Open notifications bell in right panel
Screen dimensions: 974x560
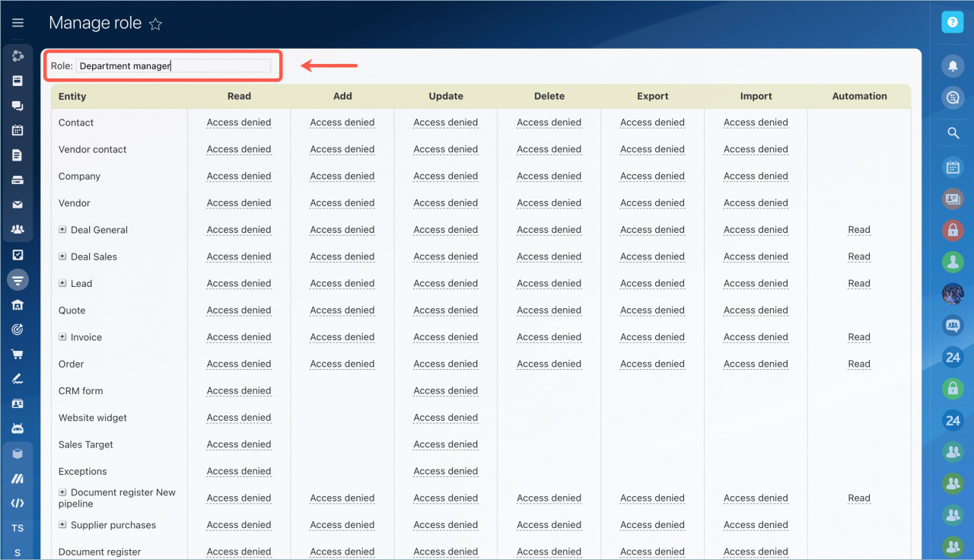tap(953, 66)
